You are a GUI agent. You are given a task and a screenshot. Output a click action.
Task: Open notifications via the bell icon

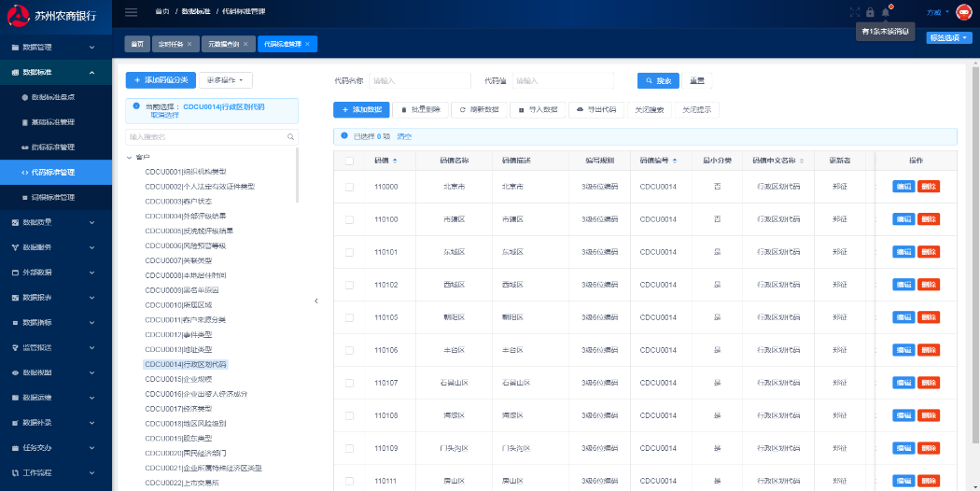pyautogui.click(x=886, y=12)
